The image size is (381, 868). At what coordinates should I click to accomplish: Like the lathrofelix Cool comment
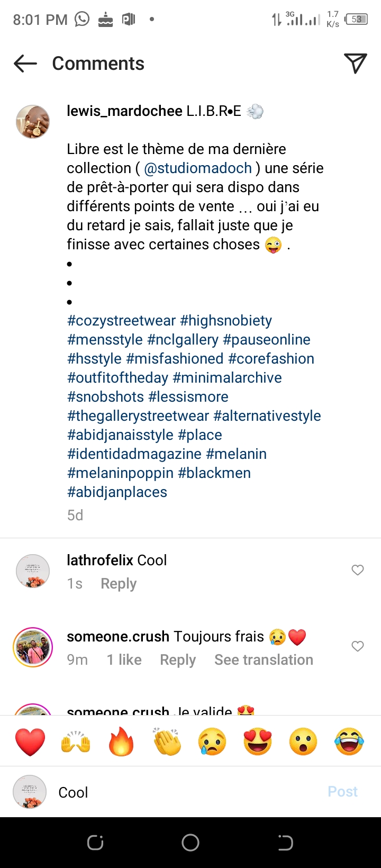358,570
